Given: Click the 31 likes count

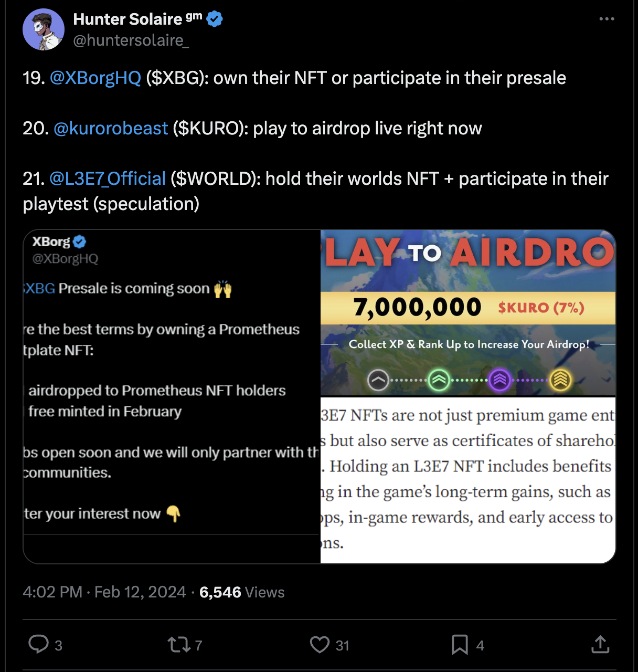Looking at the screenshot, I should (x=343, y=645).
